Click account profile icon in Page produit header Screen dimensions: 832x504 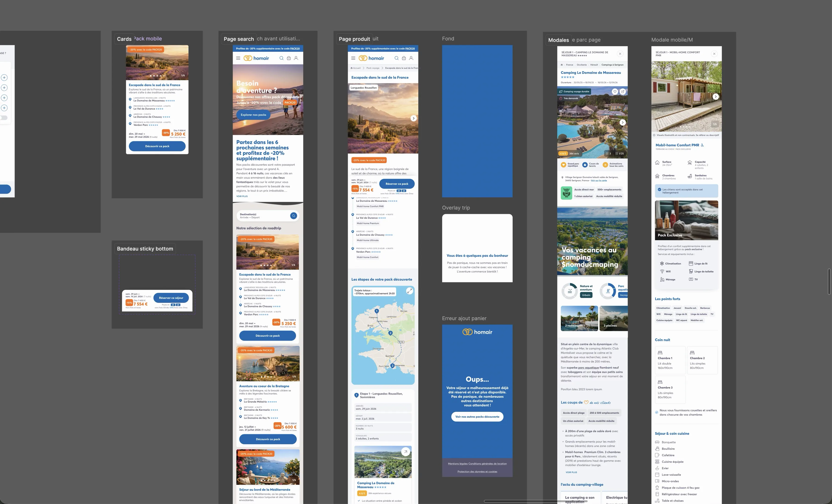(x=411, y=58)
